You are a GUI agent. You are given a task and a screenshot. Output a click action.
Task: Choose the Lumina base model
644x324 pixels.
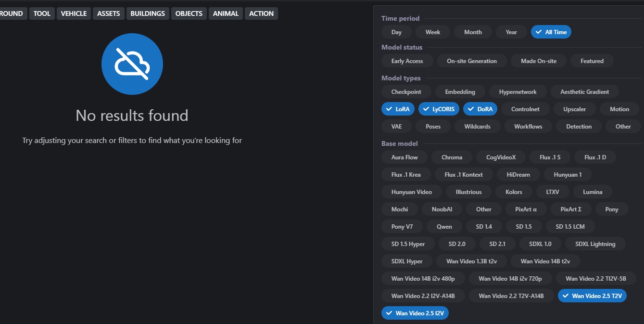[x=593, y=192]
